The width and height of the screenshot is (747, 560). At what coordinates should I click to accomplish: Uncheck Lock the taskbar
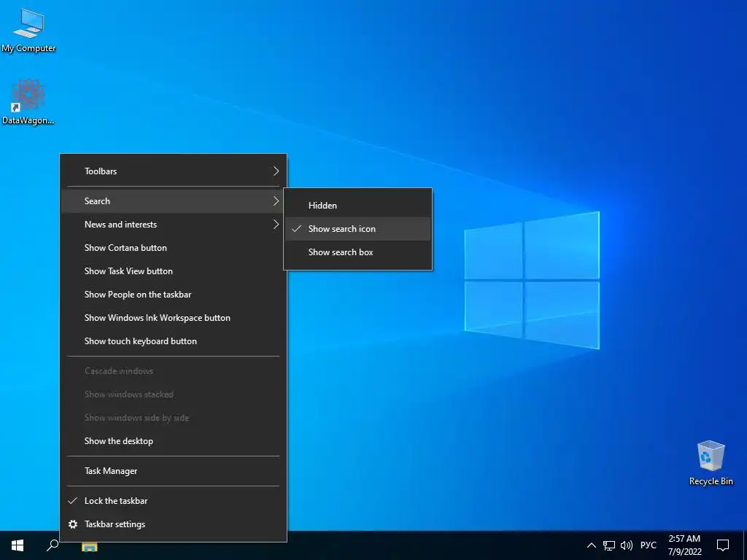click(174, 501)
